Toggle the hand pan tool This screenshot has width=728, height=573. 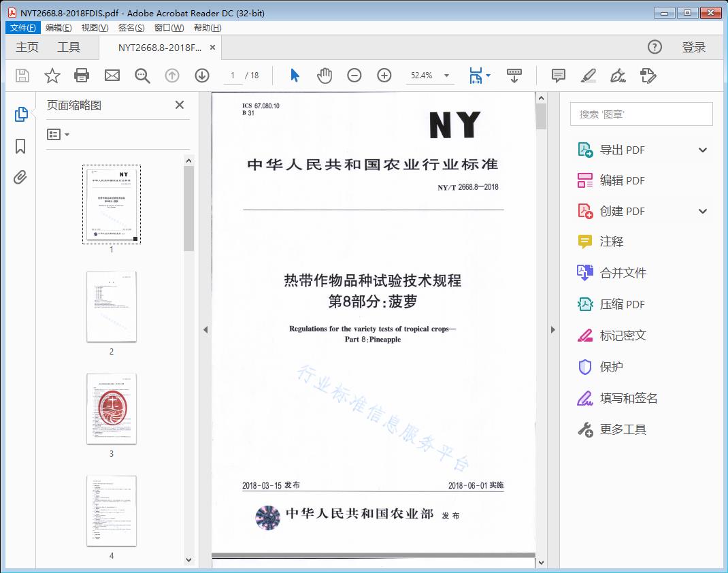[x=325, y=76]
